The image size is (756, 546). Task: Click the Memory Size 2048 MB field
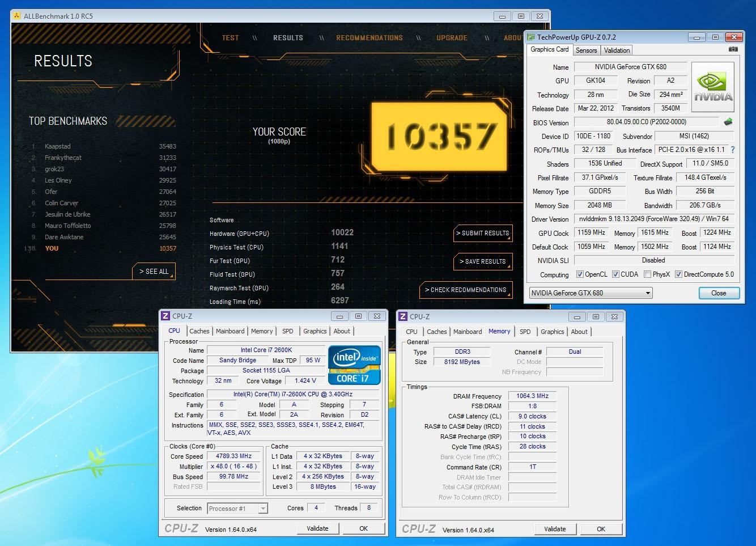click(600, 205)
